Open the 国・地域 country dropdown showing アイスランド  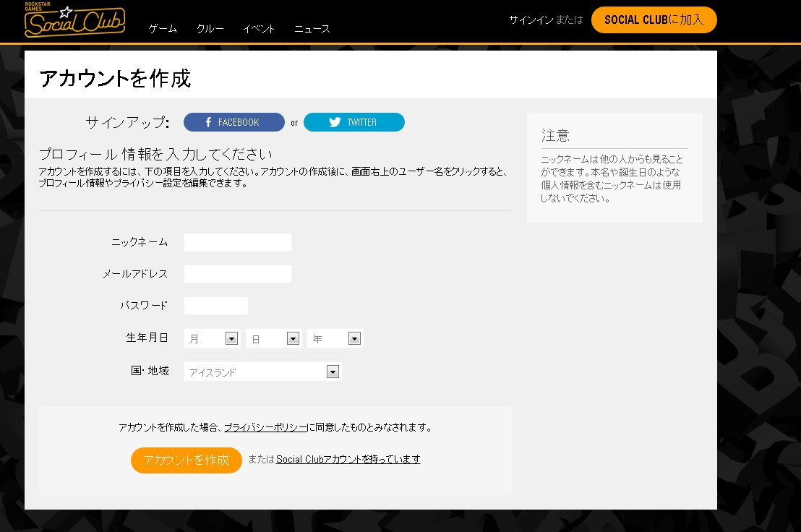coord(262,372)
